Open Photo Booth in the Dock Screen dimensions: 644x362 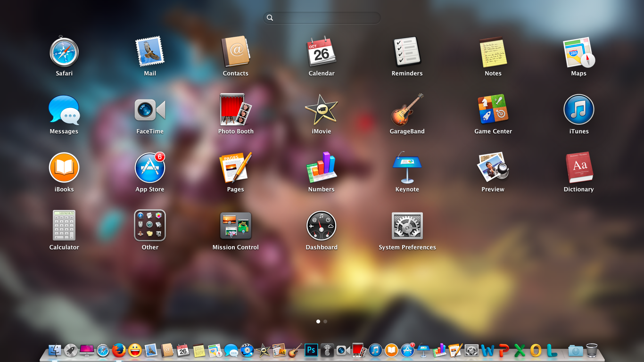tap(359, 350)
